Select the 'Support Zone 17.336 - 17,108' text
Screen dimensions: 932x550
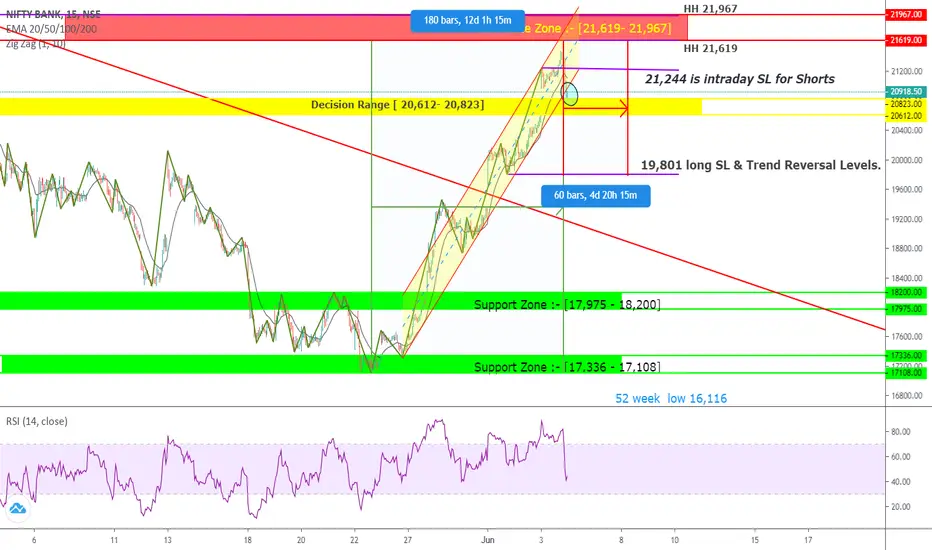pos(567,367)
